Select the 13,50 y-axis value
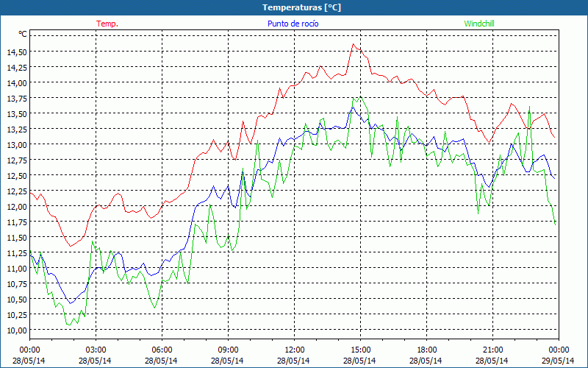Image resolution: width=588 pixels, height=368 pixels. (x=17, y=114)
